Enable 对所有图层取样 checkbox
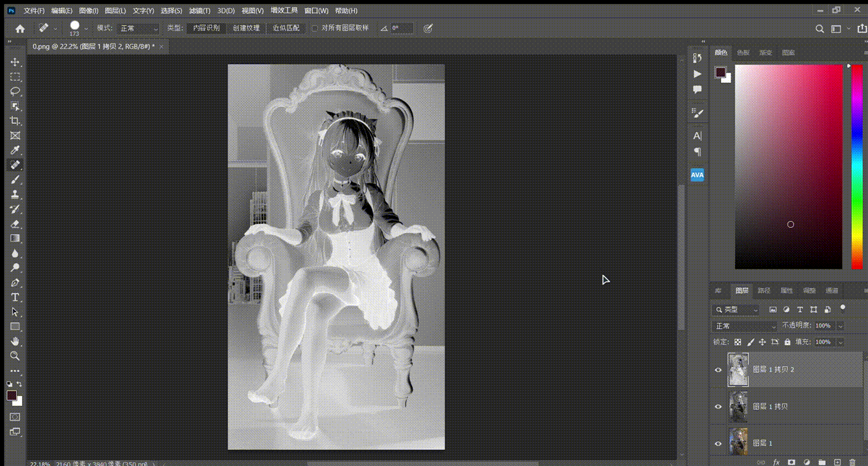868x466 pixels. [315, 28]
